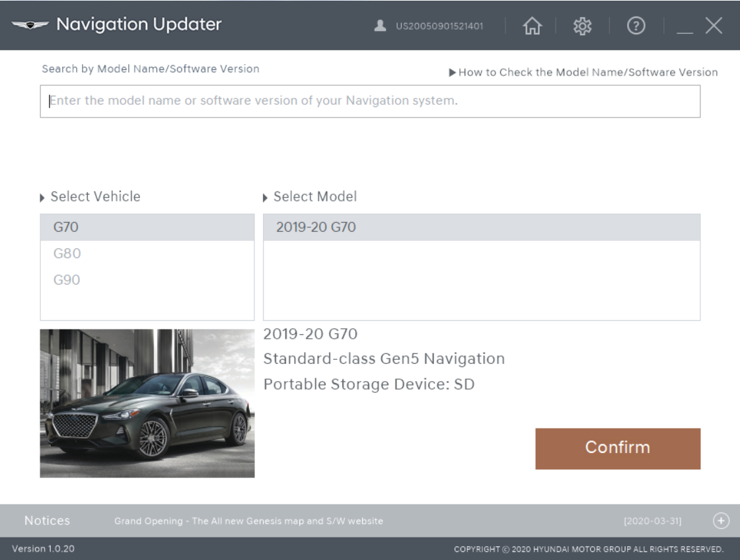Viewport: 740px width, 560px height.
Task: Click the notice date 2020-03-31
Action: (x=653, y=521)
